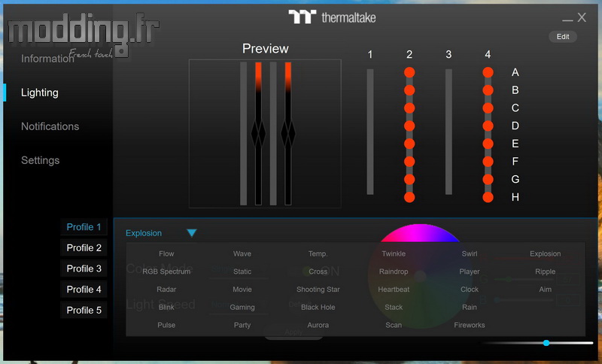Select the Player effect
The width and height of the screenshot is (602, 364).
[469, 271]
